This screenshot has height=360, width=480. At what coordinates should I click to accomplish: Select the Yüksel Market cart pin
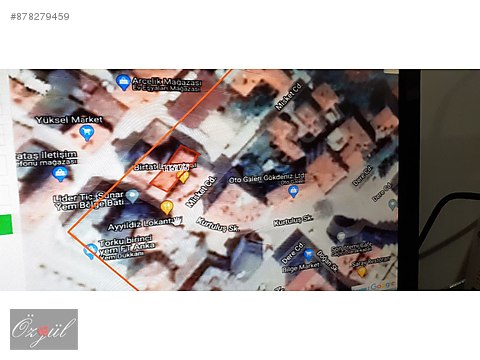[x=87, y=133]
